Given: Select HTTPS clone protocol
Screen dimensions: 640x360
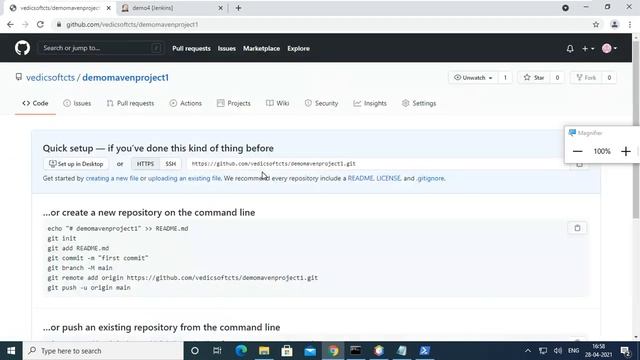Looking at the screenshot, I should click(x=145, y=164).
